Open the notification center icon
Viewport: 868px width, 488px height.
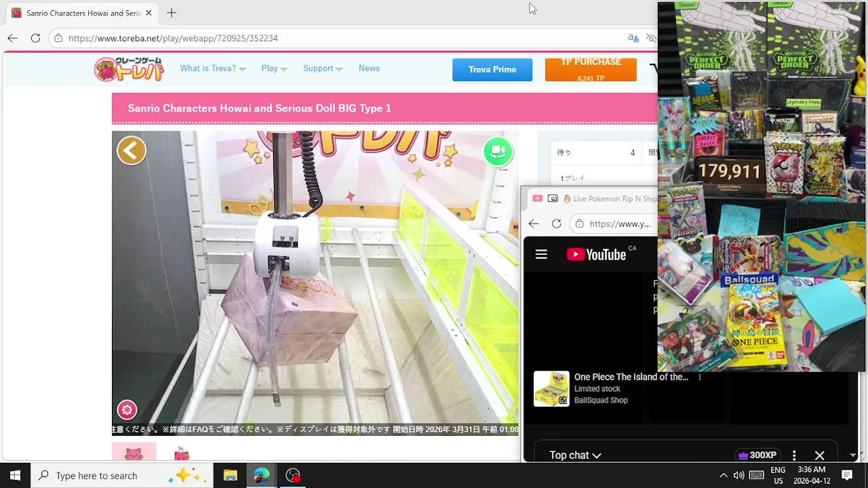coord(847,475)
